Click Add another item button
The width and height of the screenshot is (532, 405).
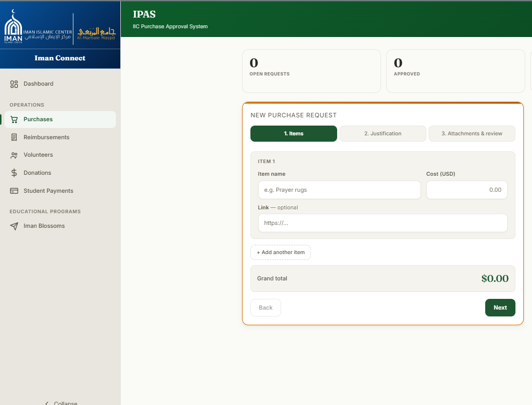281,253
